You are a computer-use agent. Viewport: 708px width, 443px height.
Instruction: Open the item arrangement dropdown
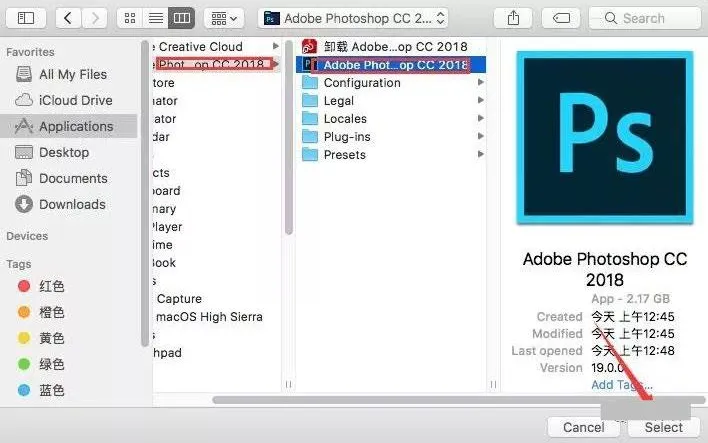pyautogui.click(x=224, y=18)
